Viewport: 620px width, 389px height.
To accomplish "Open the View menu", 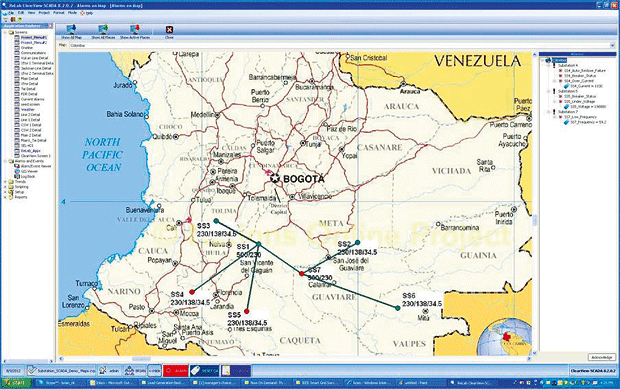I will click(x=31, y=13).
